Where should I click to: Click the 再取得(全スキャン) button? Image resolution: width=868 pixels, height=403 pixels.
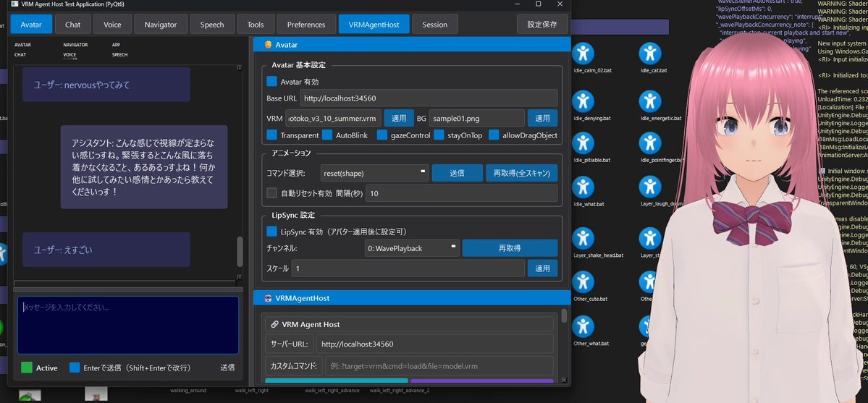(521, 173)
